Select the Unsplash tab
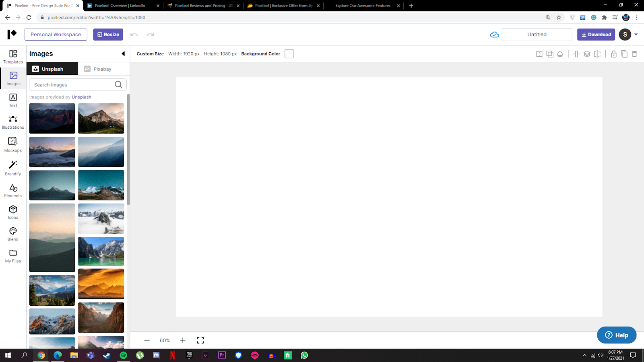 [52, 69]
